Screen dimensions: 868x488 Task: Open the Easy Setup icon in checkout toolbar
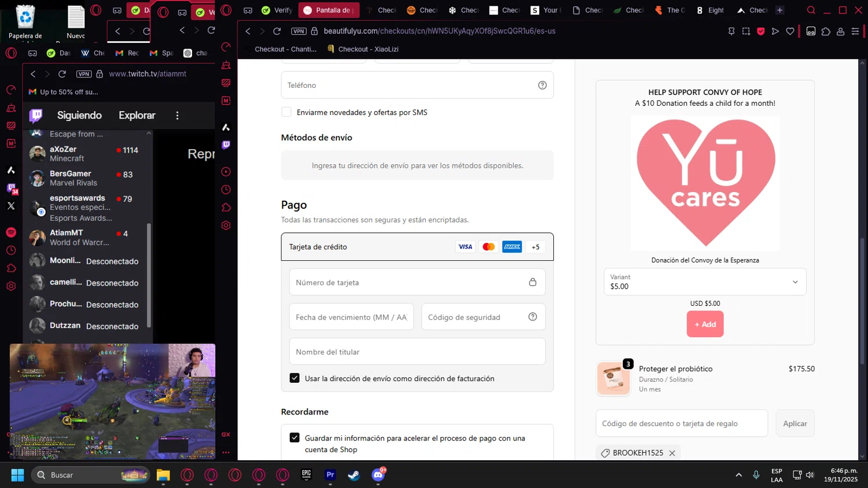(855, 31)
